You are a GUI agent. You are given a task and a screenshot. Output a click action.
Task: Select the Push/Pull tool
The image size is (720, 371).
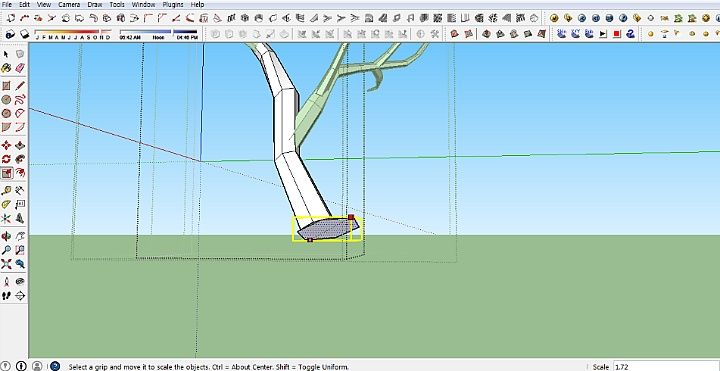click(x=20, y=146)
